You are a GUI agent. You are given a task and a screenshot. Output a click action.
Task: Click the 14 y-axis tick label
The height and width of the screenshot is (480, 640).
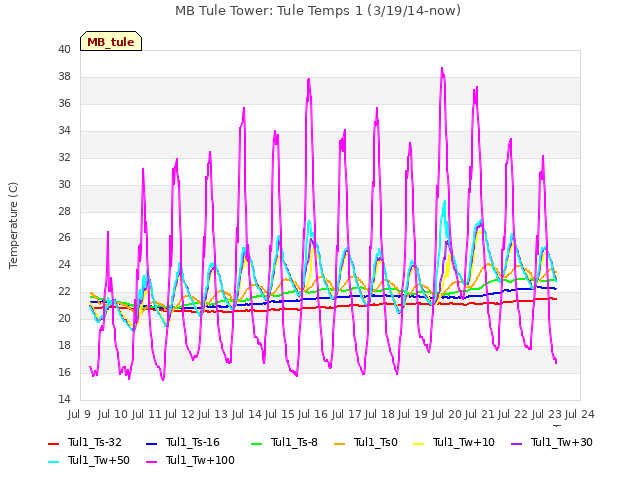pyautogui.click(x=64, y=400)
